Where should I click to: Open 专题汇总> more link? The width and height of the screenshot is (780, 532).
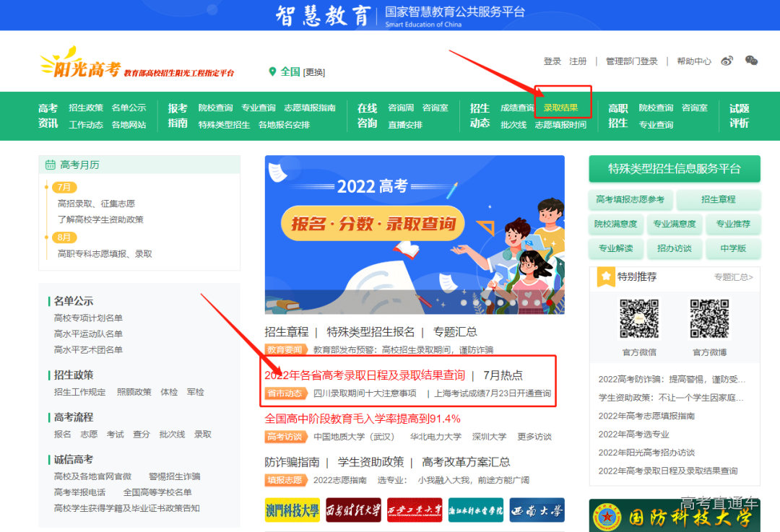(733, 277)
